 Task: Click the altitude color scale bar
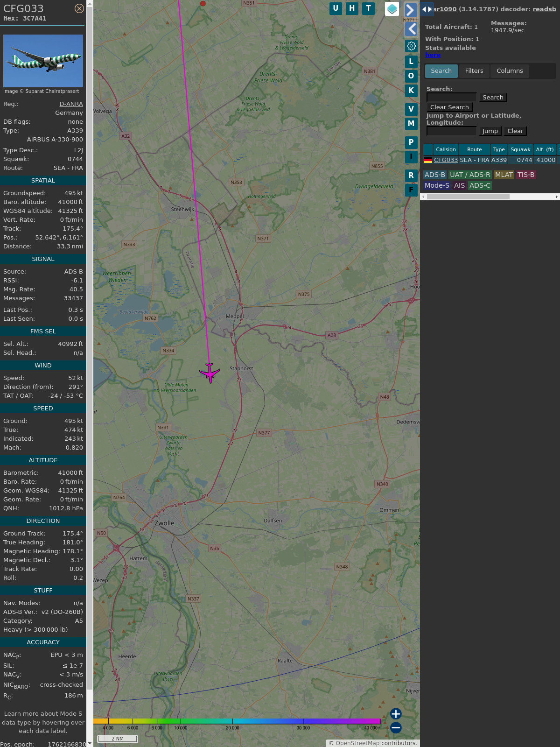point(237,721)
